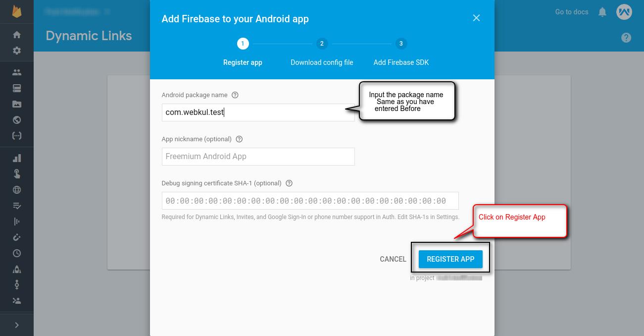644x336 pixels.
Task: Open the user account avatar
Action: pos(624,12)
